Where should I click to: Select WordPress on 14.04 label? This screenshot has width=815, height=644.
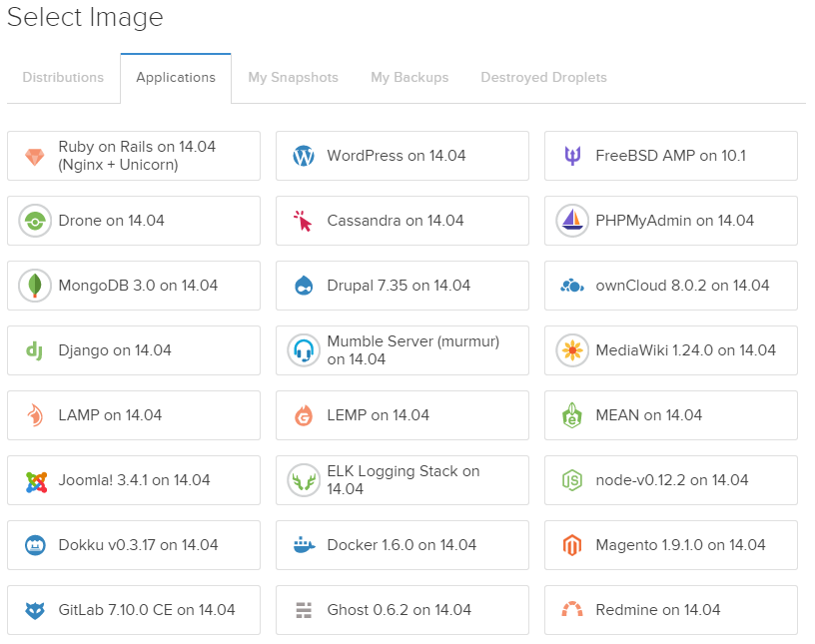point(397,156)
